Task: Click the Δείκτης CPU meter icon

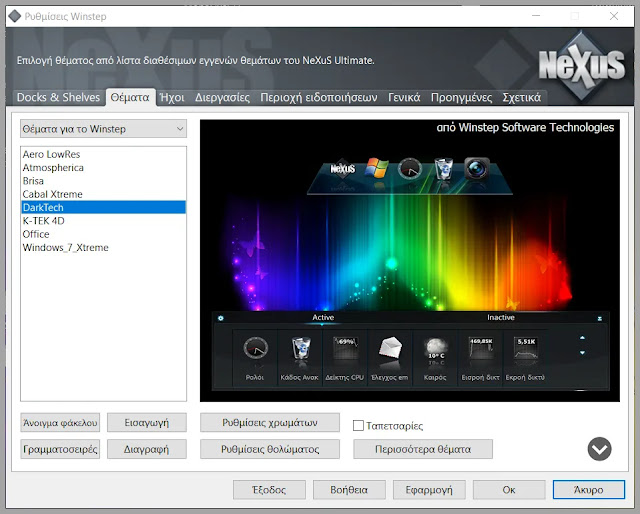Action: pyautogui.click(x=345, y=348)
